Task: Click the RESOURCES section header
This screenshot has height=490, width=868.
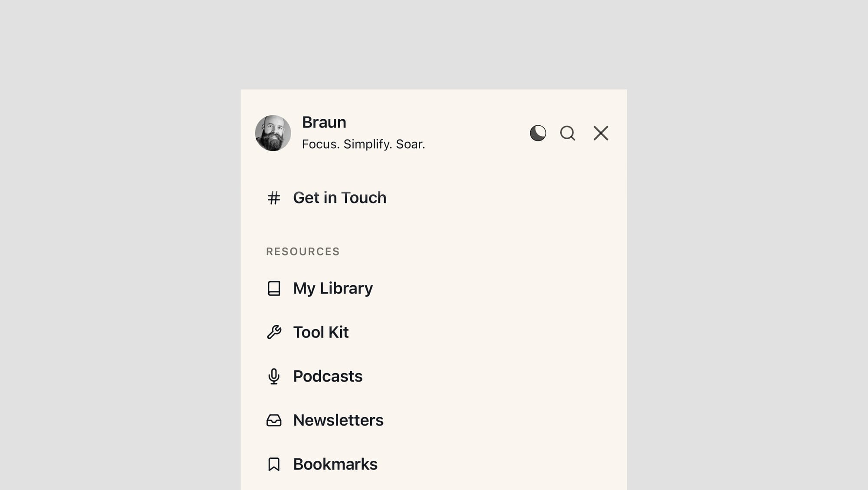Action: (302, 252)
